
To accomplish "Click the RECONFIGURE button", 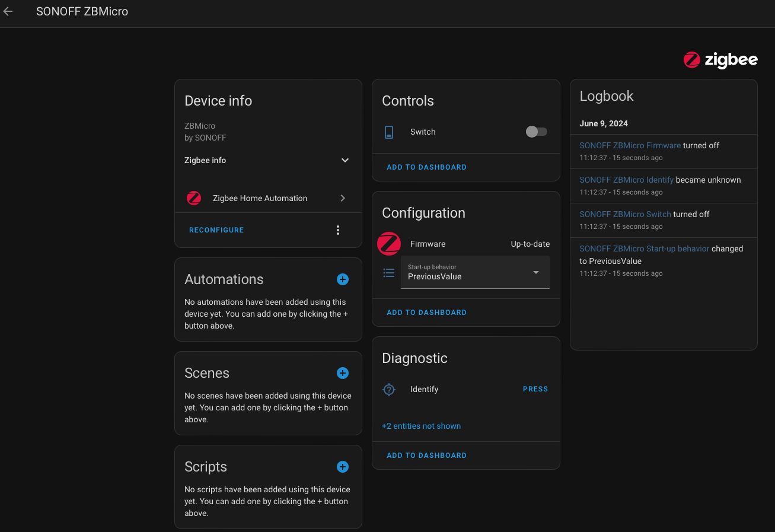I will click(x=216, y=230).
